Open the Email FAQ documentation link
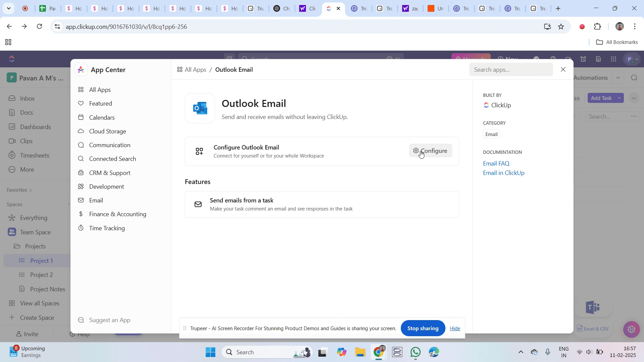Image resolution: width=644 pixels, height=362 pixels. 496,164
